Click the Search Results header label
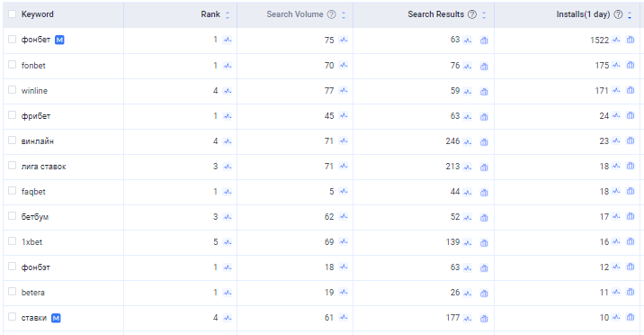The image size is (644, 335). pyautogui.click(x=435, y=14)
